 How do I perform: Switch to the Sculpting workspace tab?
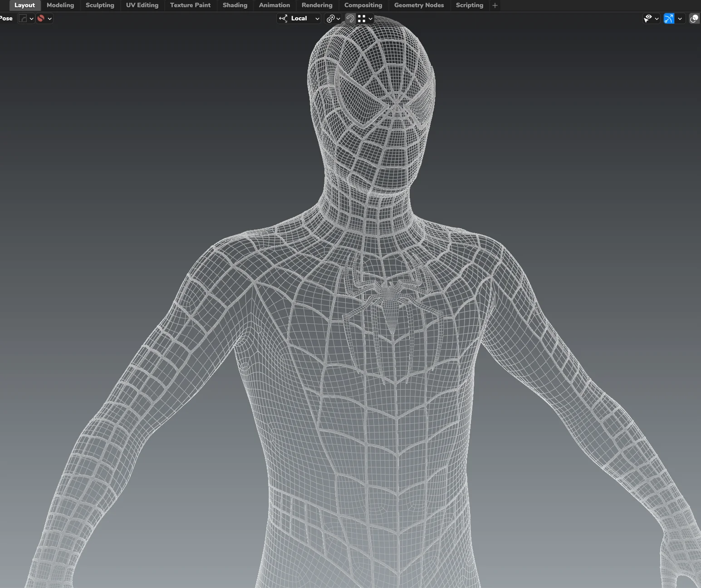click(99, 5)
